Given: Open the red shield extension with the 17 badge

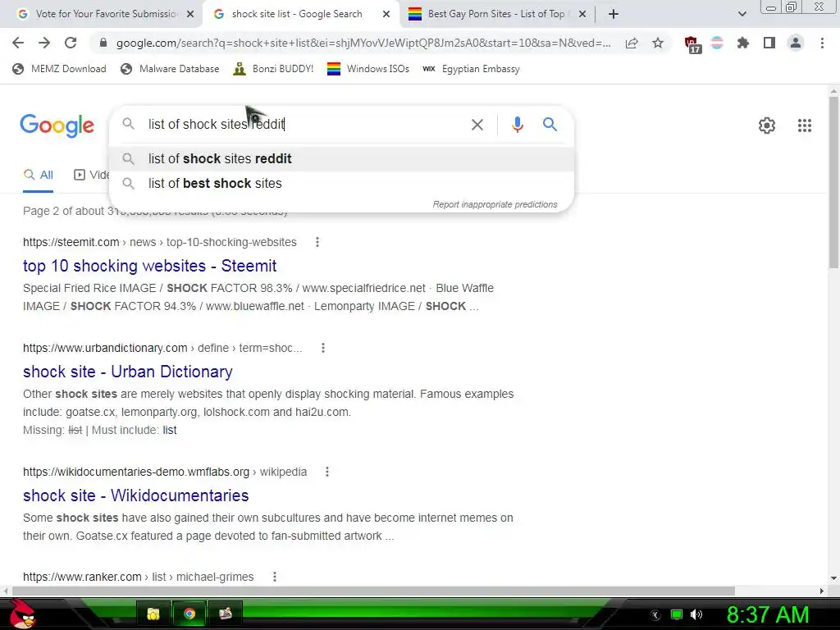Looking at the screenshot, I should (692, 44).
